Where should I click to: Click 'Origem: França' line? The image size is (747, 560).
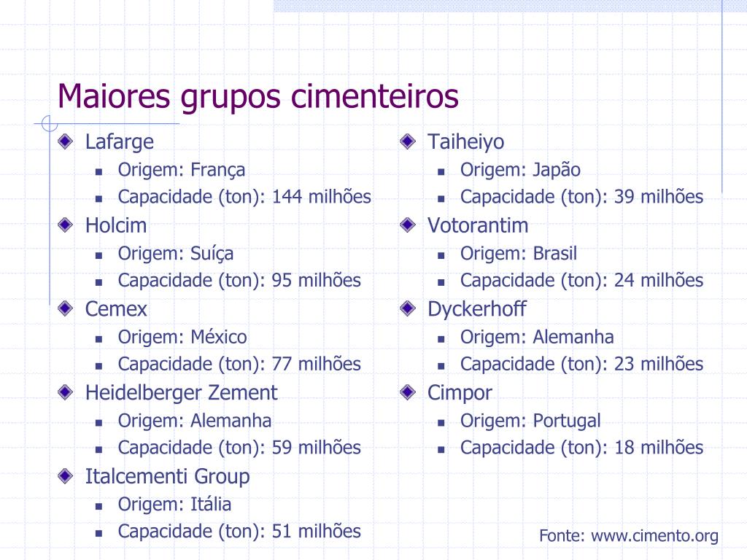click(x=182, y=170)
